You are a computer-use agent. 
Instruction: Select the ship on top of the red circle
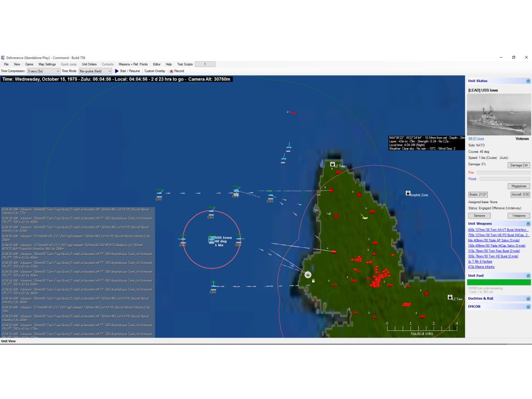pyautogui.click(x=211, y=211)
